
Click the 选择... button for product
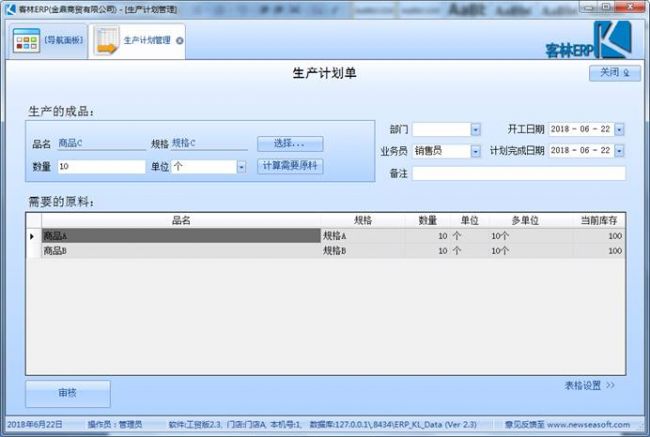point(290,143)
